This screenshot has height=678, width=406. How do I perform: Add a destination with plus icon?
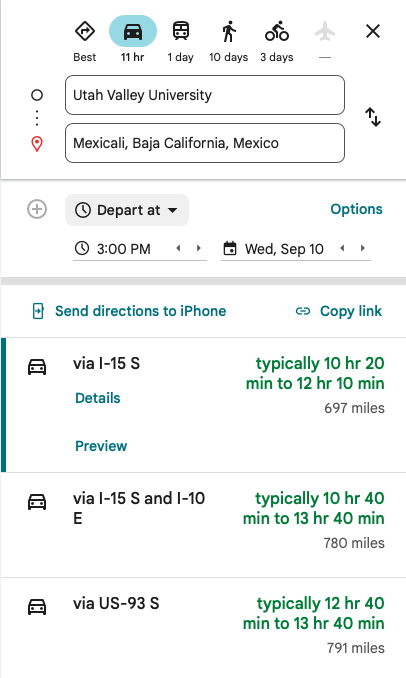[x=37, y=210]
